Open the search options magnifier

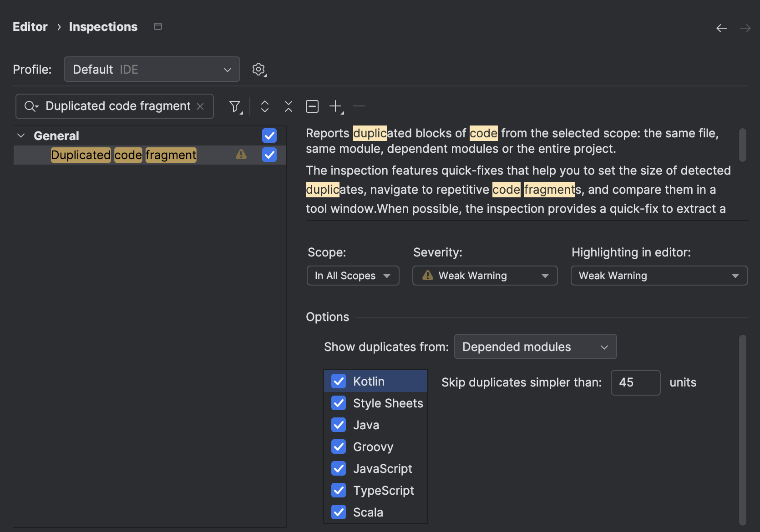point(30,106)
